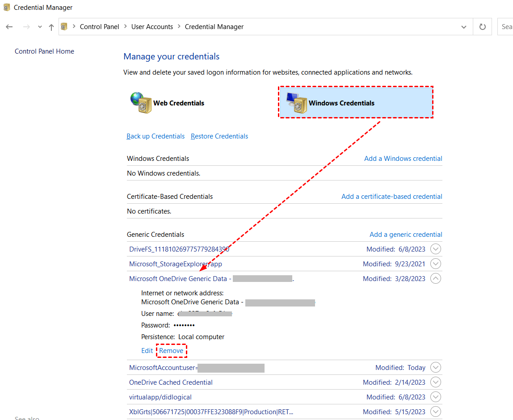The height and width of the screenshot is (420, 513).
Task: Open the address bar history dropdown
Action: [x=463, y=27]
